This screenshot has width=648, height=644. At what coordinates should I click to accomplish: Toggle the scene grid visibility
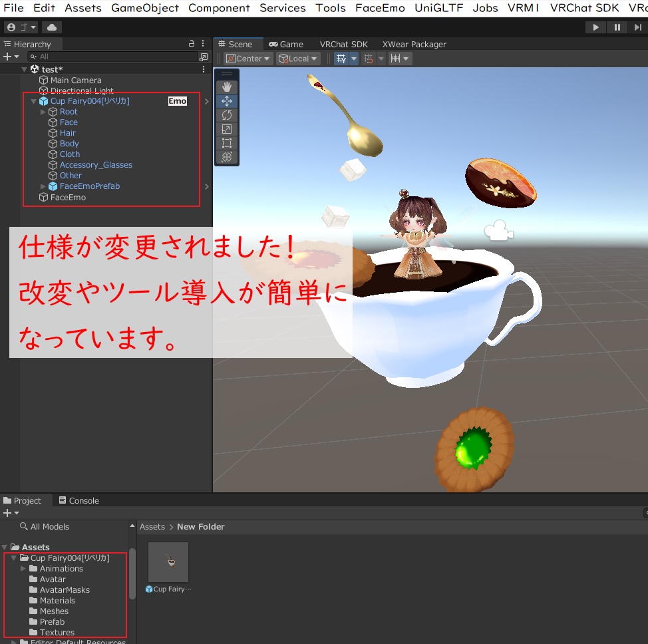pos(341,59)
